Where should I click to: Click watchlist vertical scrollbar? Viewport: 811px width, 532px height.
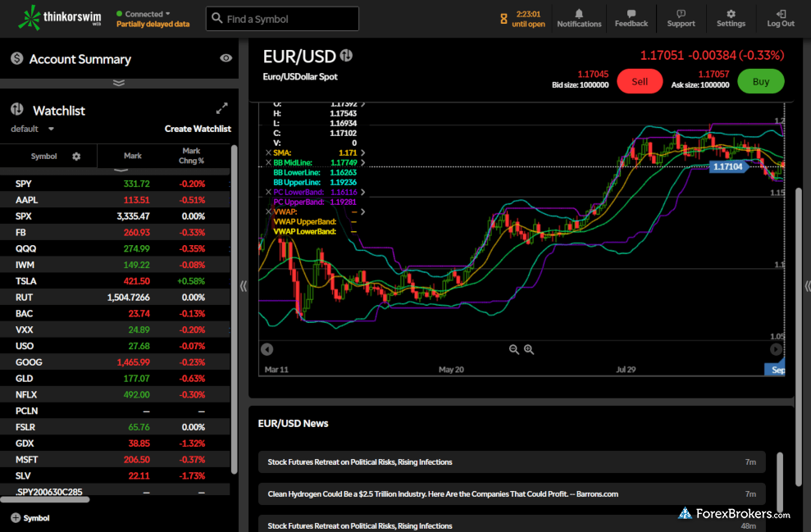(235, 309)
